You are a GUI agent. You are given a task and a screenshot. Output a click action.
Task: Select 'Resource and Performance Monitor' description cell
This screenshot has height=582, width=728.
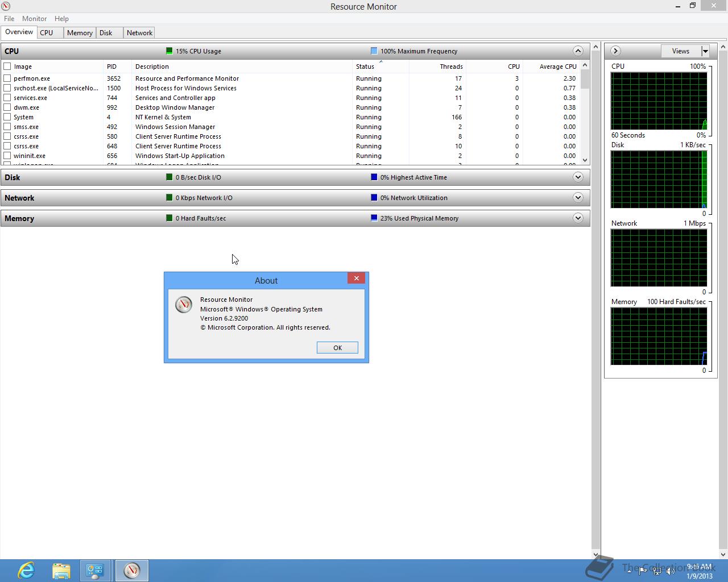pyautogui.click(x=187, y=78)
